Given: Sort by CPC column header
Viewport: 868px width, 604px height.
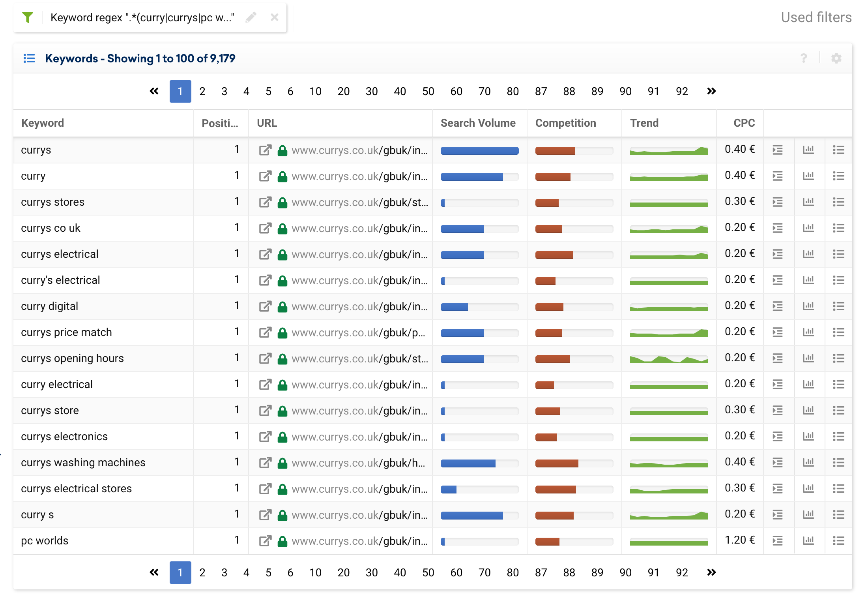Looking at the screenshot, I should point(744,123).
